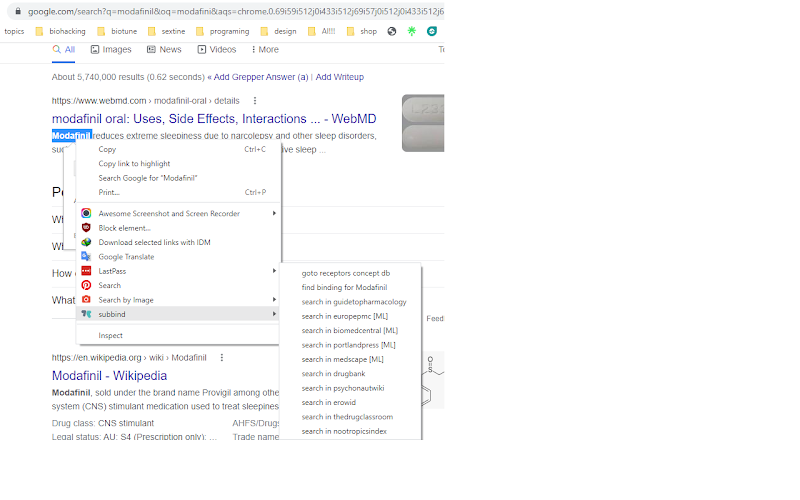Image resolution: width=800 pixels, height=500 pixels.
Task: Select search in erowid
Action: click(x=351, y=402)
